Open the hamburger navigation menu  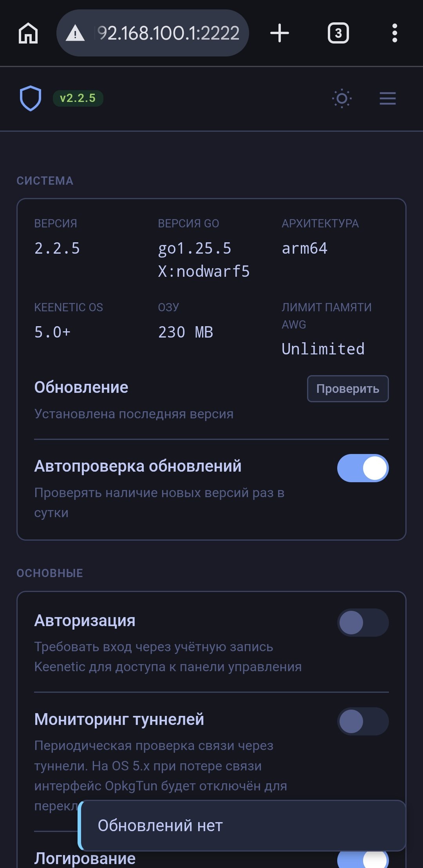387,98
